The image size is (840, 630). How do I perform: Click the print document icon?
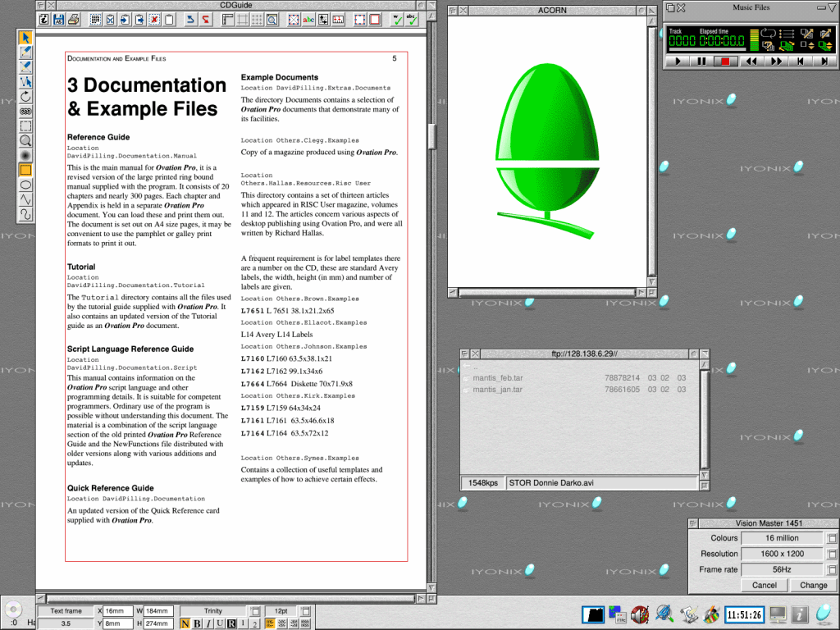pos(73,19)
